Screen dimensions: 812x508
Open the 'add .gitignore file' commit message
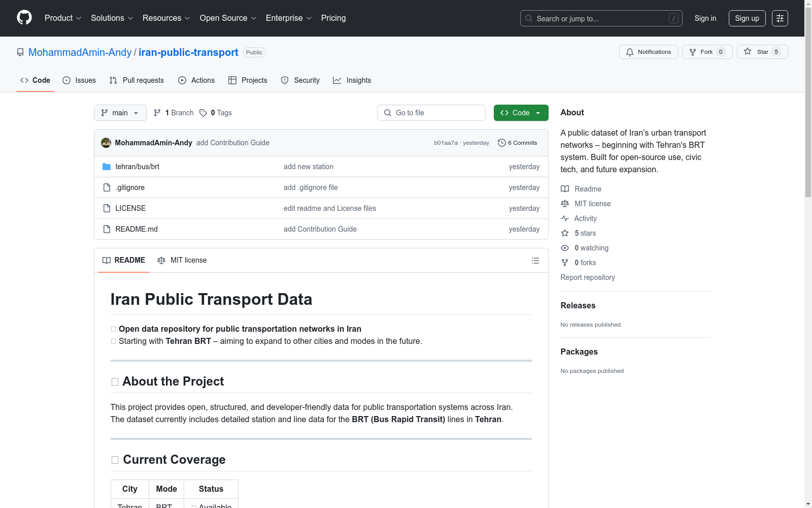(x=311, y=187)
